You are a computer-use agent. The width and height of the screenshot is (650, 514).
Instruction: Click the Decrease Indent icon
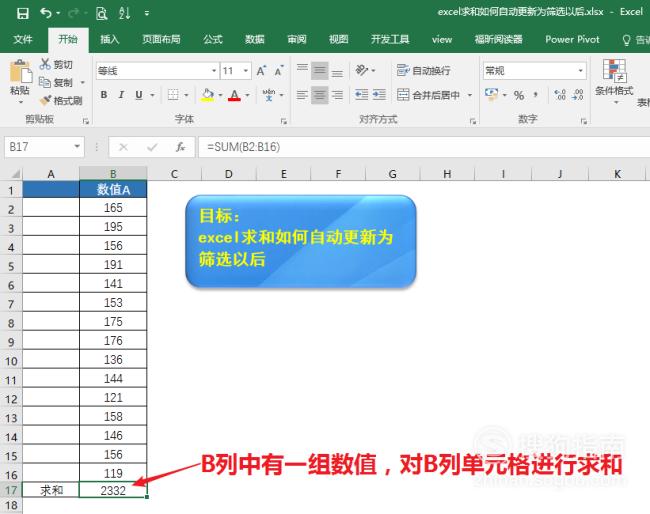(x=361, y=95)
